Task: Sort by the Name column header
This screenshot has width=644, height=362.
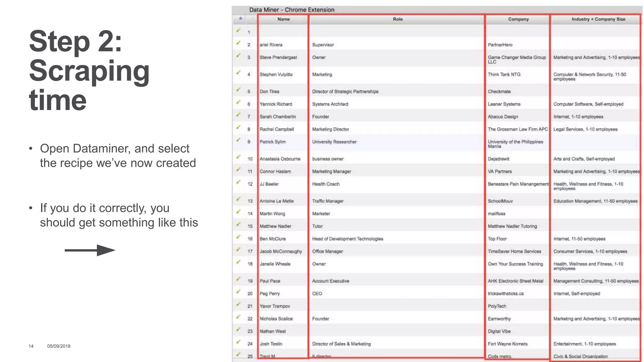Action: click(x=283, y=19)
